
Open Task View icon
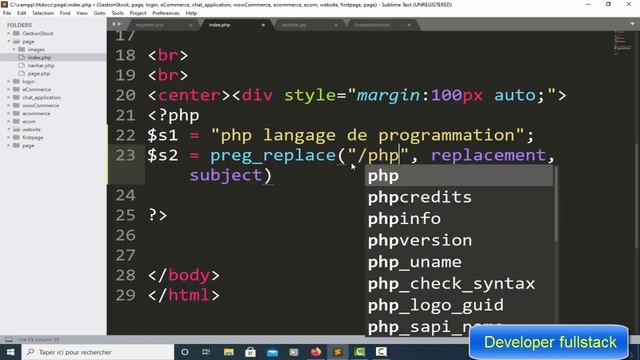206,352
